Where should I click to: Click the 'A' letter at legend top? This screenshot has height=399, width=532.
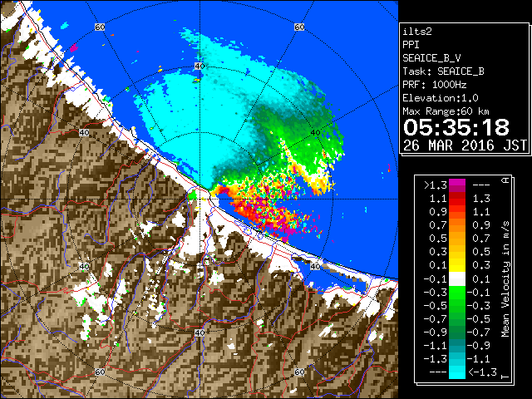[x=505, y=180]
